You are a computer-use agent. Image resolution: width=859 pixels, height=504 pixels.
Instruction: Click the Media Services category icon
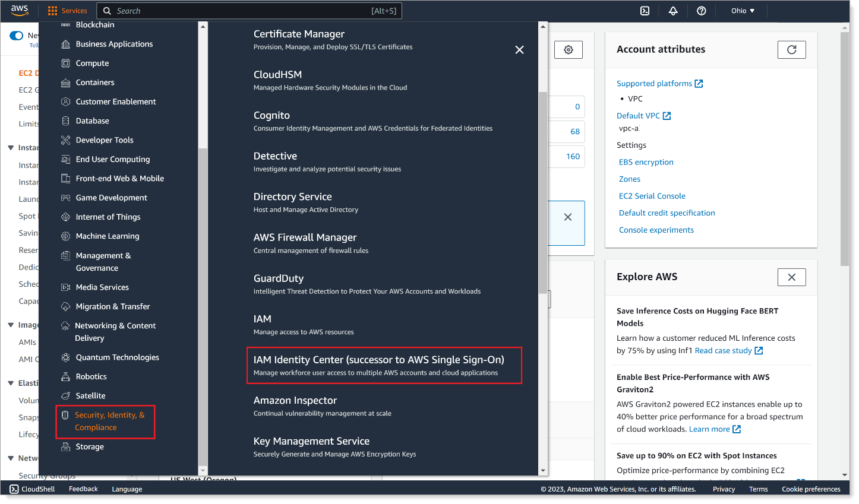tap(66, 287)
